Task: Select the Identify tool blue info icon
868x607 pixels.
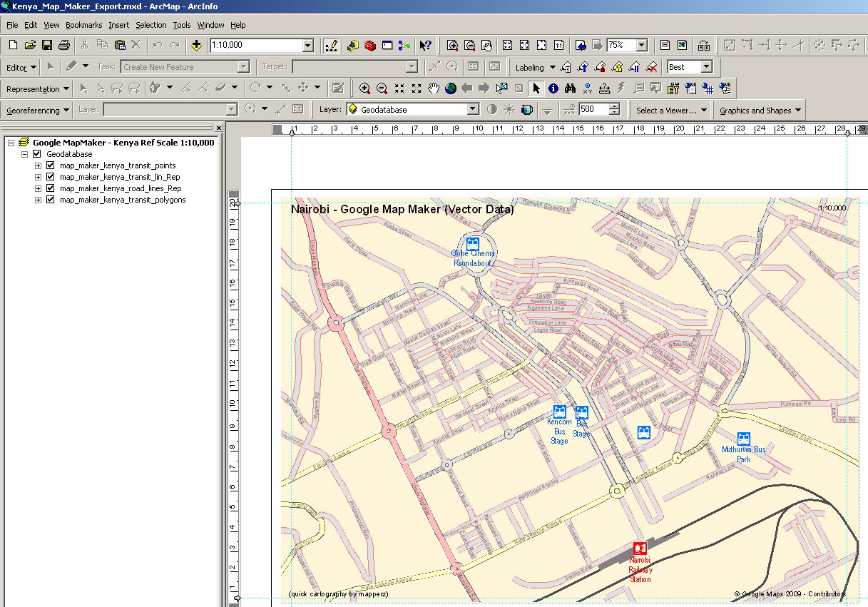Action: [x=553, y=88]
